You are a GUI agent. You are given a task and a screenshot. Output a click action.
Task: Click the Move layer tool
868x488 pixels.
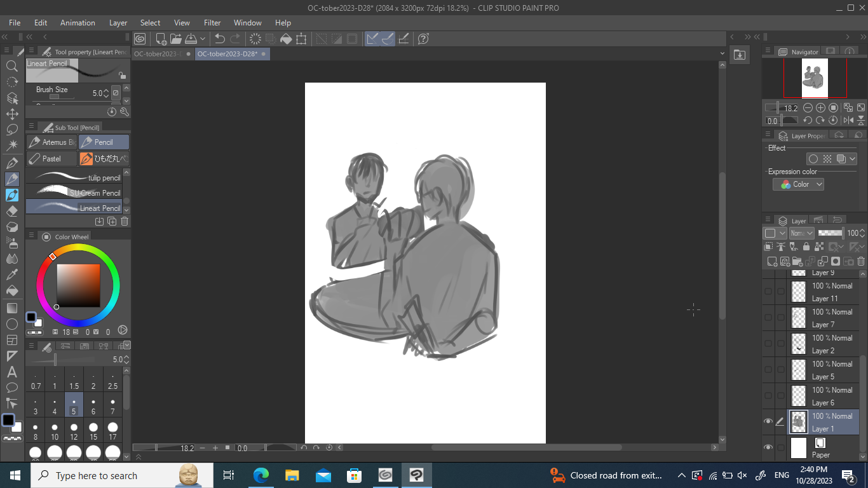[x=11, y=114]
